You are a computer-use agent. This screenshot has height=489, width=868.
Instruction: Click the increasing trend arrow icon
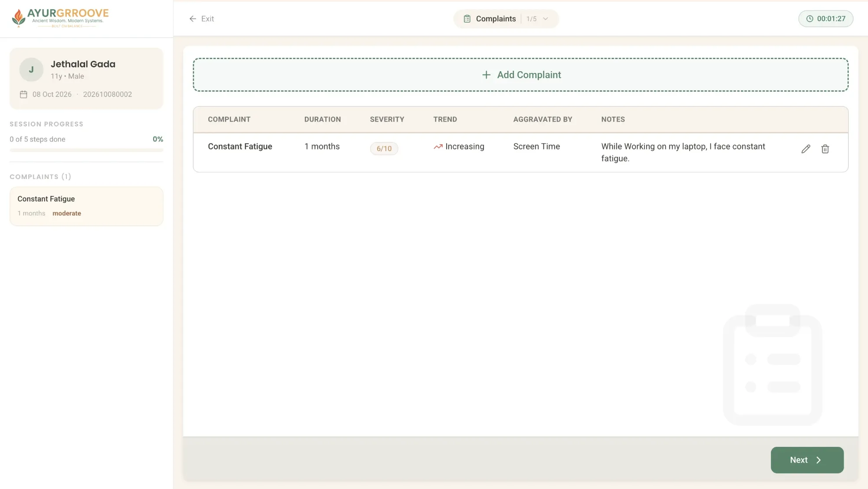coord(438,147)
